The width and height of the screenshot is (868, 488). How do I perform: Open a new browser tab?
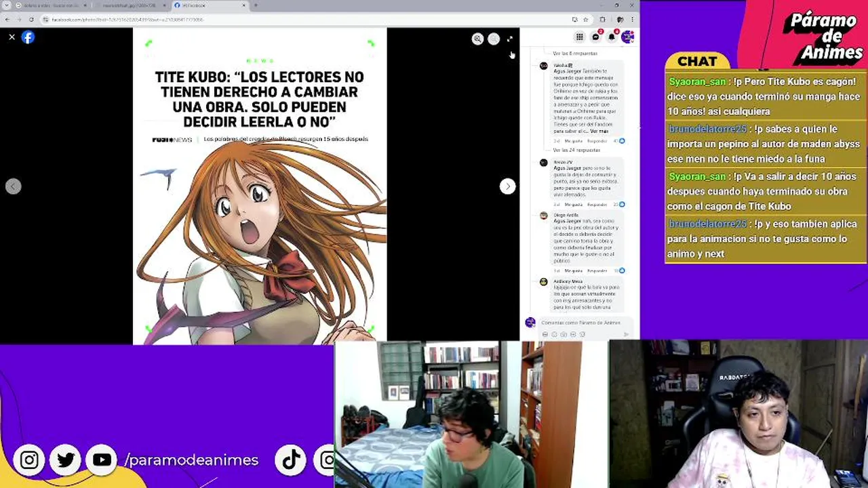[x=255, y=5]
